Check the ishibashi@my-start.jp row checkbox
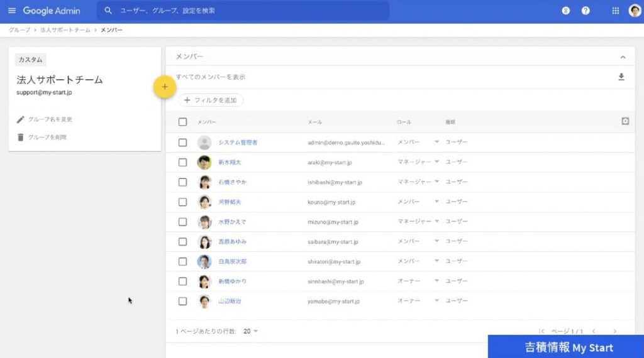Viewport: 644px width, 358px height. pos(183,182)
